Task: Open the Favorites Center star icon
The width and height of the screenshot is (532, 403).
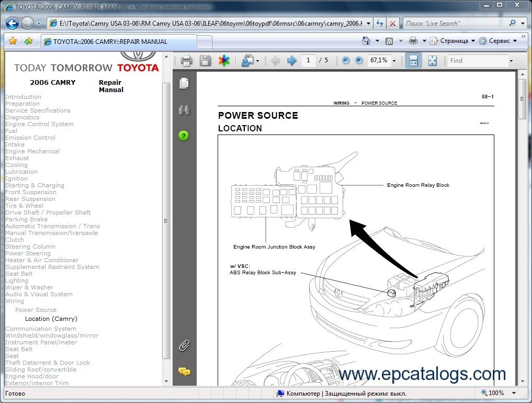Action: click(x=13, y=41)
